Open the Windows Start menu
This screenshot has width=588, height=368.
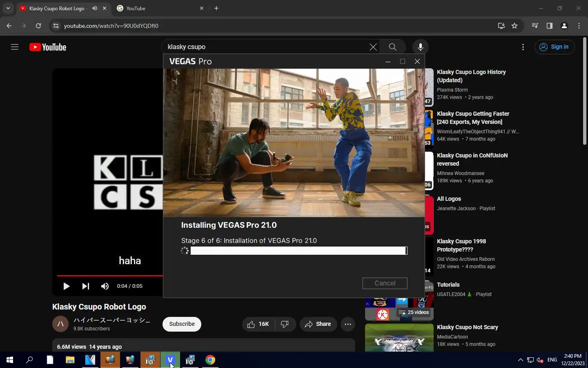click(10, 360)
